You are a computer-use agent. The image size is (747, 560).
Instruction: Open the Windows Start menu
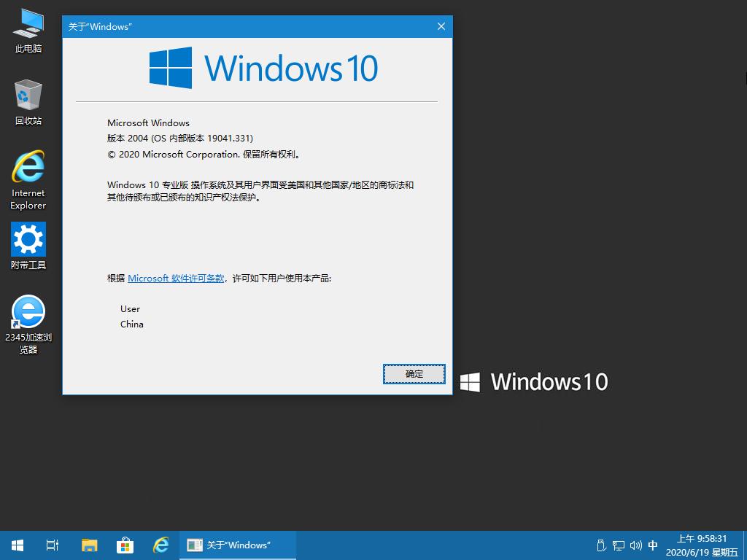tap(18, 545)
